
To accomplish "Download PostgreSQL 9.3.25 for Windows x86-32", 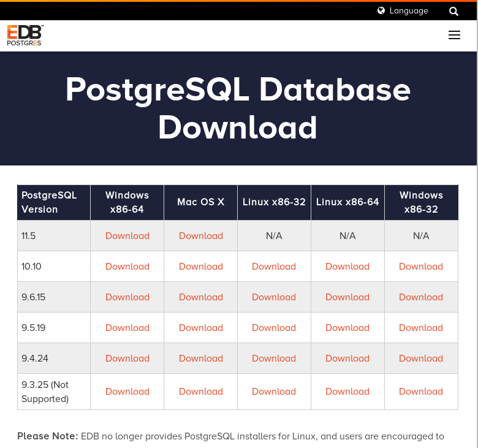I will coord(421,392).
